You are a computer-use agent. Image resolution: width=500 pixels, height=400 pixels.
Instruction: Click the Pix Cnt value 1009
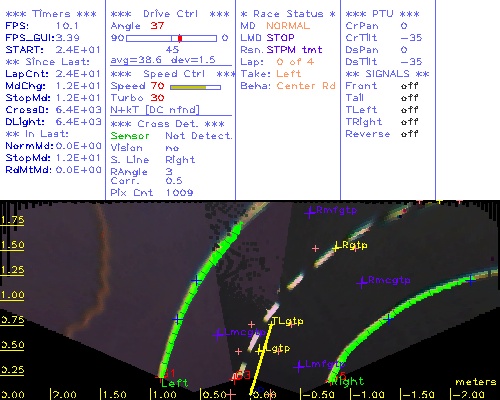point(179,193)
